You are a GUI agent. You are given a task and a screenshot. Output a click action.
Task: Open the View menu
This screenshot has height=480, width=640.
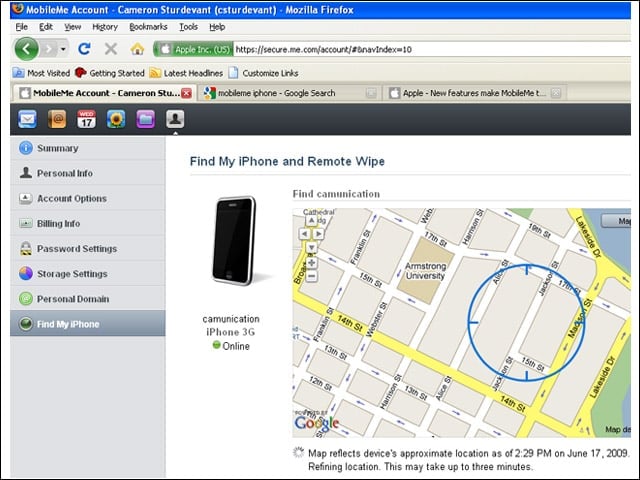point(72,27)
